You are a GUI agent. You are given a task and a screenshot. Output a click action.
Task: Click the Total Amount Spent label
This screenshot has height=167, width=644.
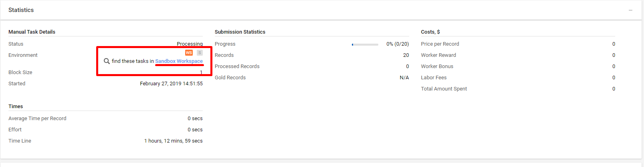[x=444, y=89]
